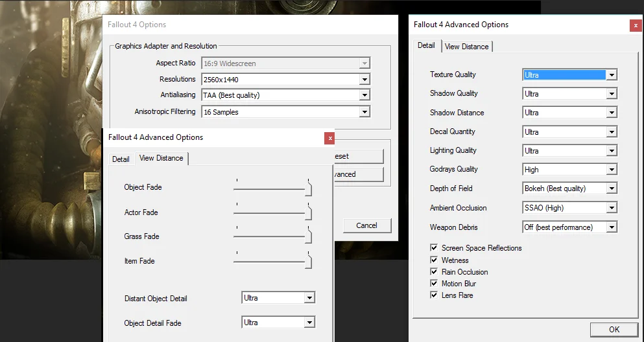The height and width of the screenshot is (342, 644).
Task: Click the Actor Fade slider handle
Action: pos(309,212)
